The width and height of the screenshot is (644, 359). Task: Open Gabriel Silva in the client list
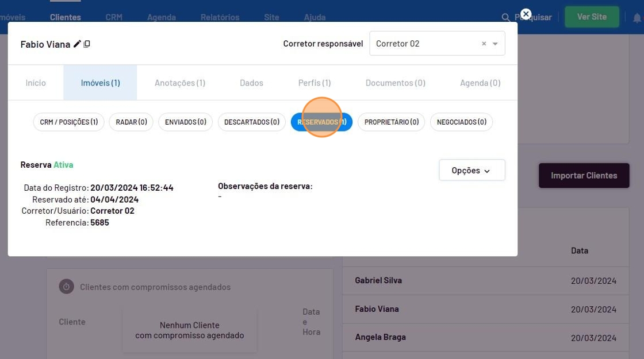pyautogui.click(x=378, y=280)
